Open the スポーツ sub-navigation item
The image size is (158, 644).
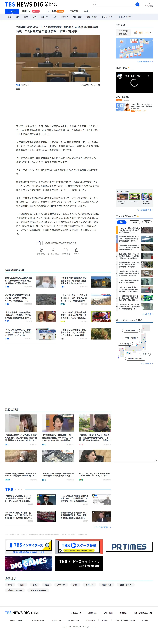[x=45, y=17]
